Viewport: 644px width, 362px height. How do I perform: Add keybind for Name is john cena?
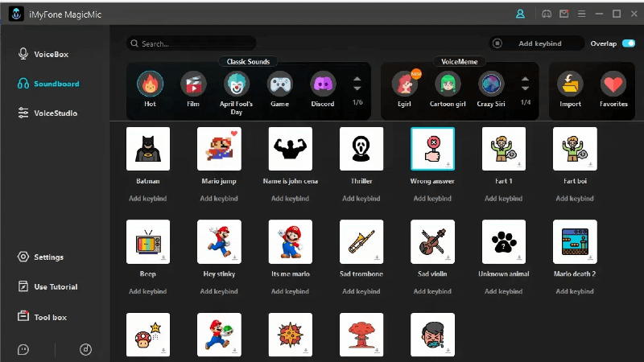[x=291, y=198]
